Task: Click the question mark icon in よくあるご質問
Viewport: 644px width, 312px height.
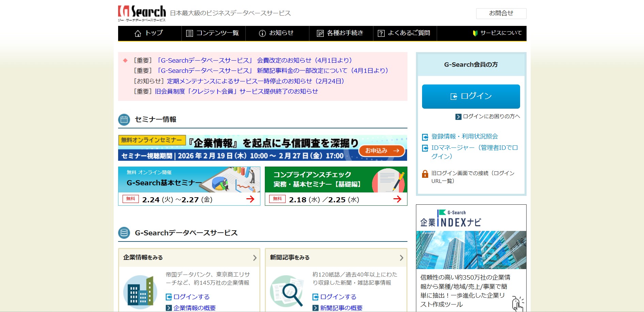Action: (381, 33)
